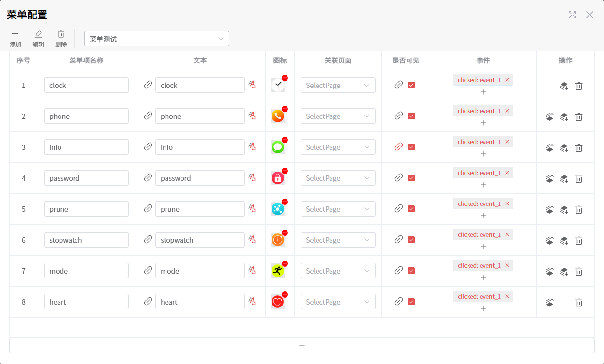Viewport: 604px width, 364px height.
Task: Remove the heart icon image
Action: pos(285,294)
